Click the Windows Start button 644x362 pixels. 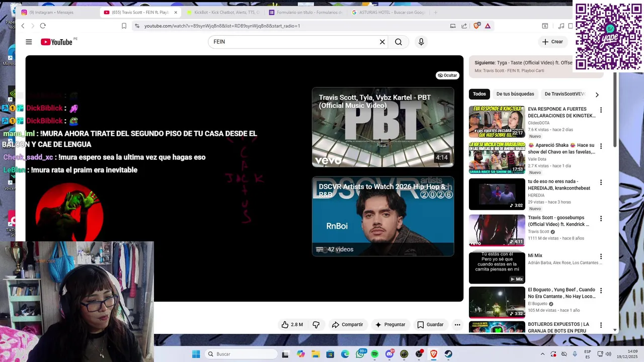[x=196, y=354]
